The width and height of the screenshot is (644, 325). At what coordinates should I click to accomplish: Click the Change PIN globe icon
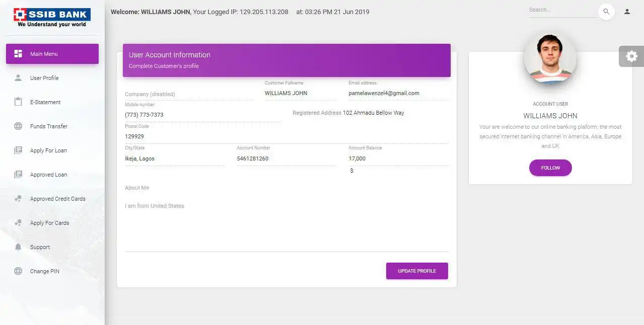[18, 271]
